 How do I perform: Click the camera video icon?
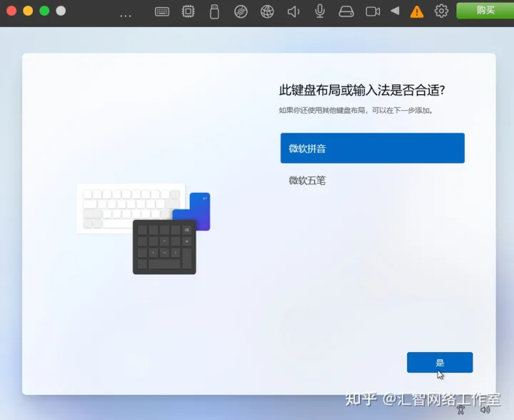373,12
